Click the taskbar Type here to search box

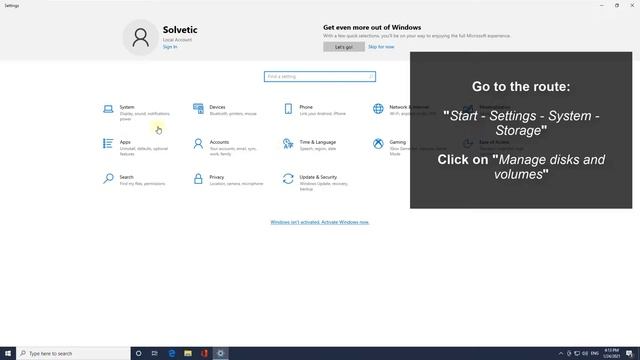pos(73,353)
